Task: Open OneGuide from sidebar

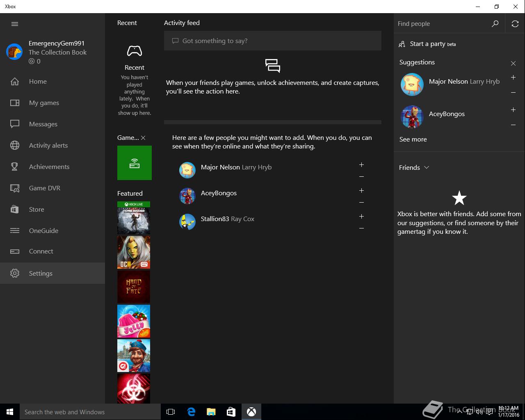Action: (x=52, y=231)
